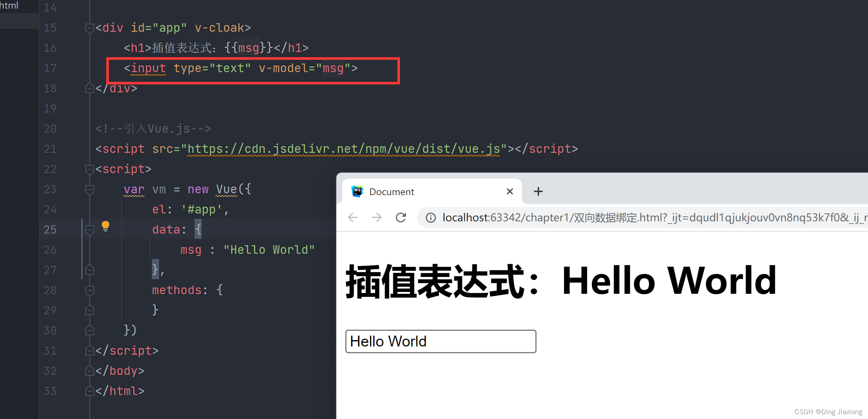868x419 pixels.
Task: Reload the browser page
Action: pyautogui.click(x=401, y=218)
